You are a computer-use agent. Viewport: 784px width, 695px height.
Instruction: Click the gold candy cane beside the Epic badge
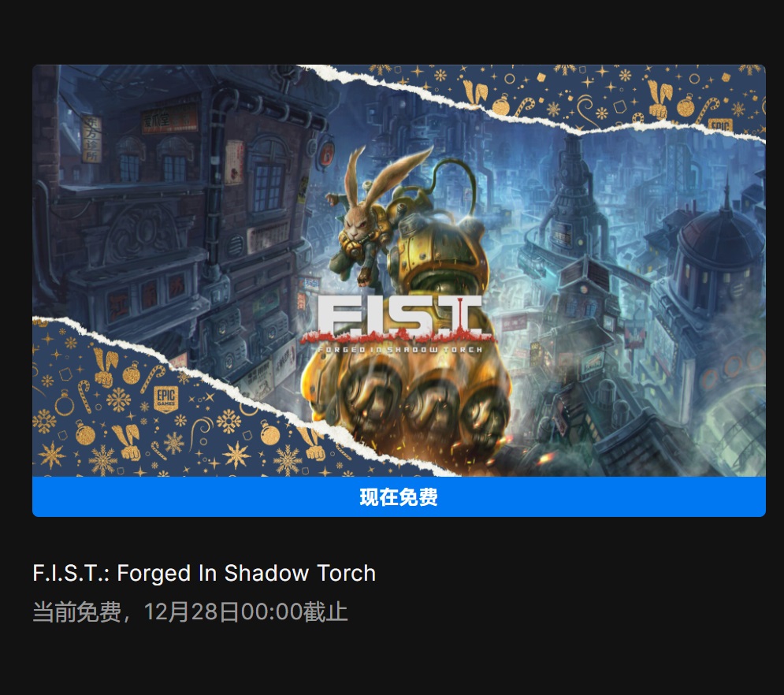tap(153, 379)
